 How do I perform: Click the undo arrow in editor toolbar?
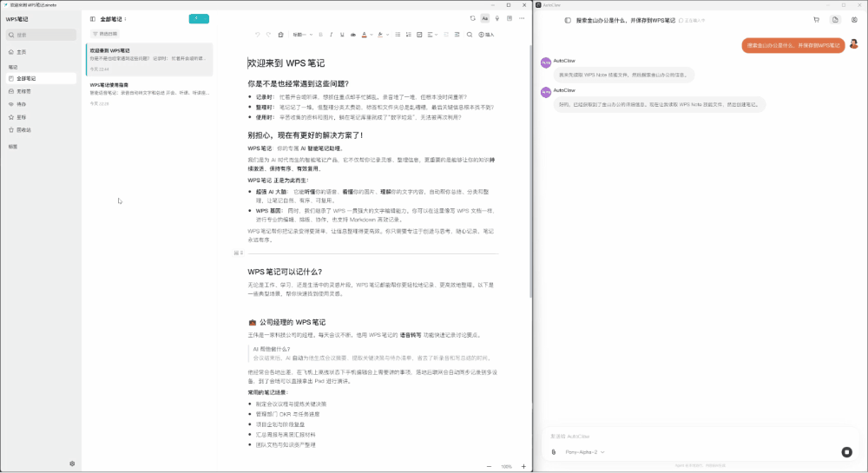point(258,35)
